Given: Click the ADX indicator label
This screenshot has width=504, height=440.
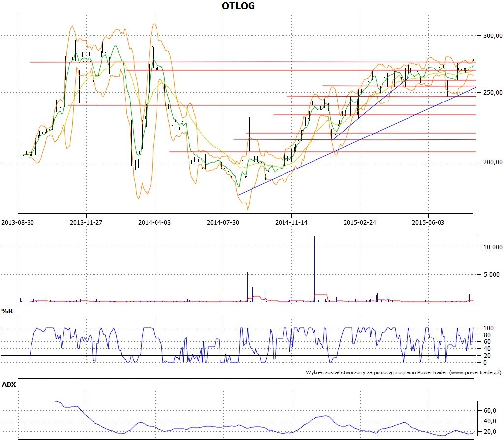Looking at the screenshot, I should point(9,385).
